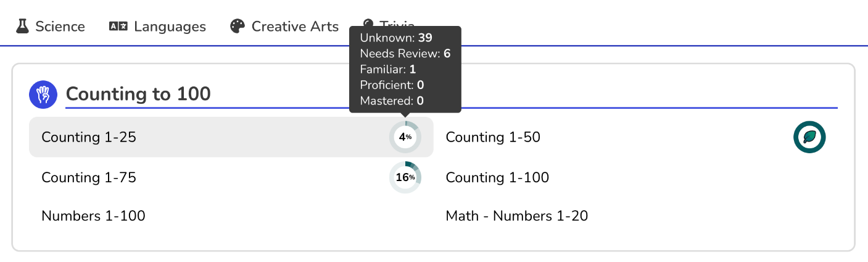Select the Counting 1-75 set

pos(89,178)
